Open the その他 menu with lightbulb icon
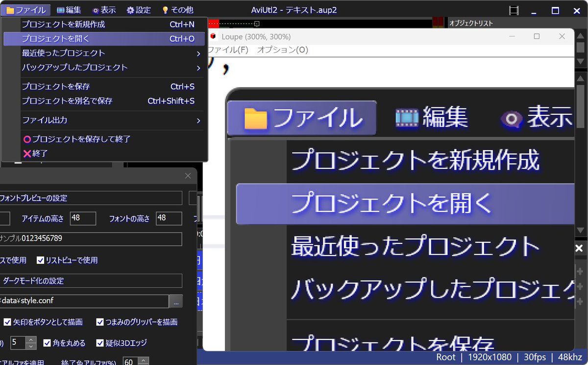Screen dimensions: 588x365 tap(177, 10)
